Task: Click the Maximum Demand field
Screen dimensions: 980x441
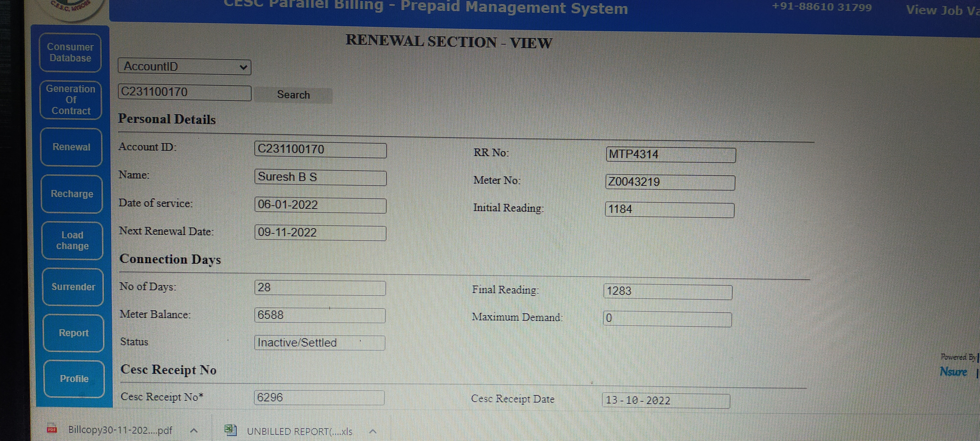Action: [667, 319]
